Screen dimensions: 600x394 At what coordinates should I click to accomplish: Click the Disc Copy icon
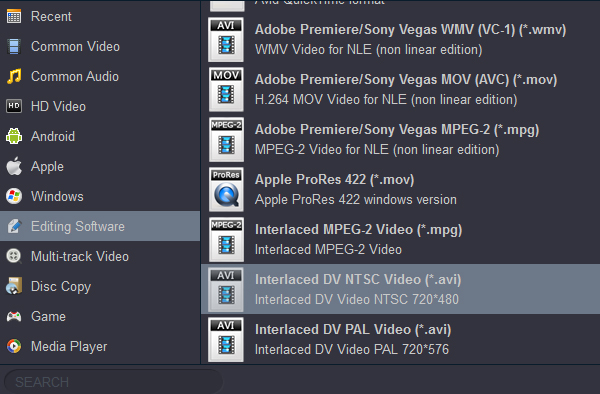point(14,286)
